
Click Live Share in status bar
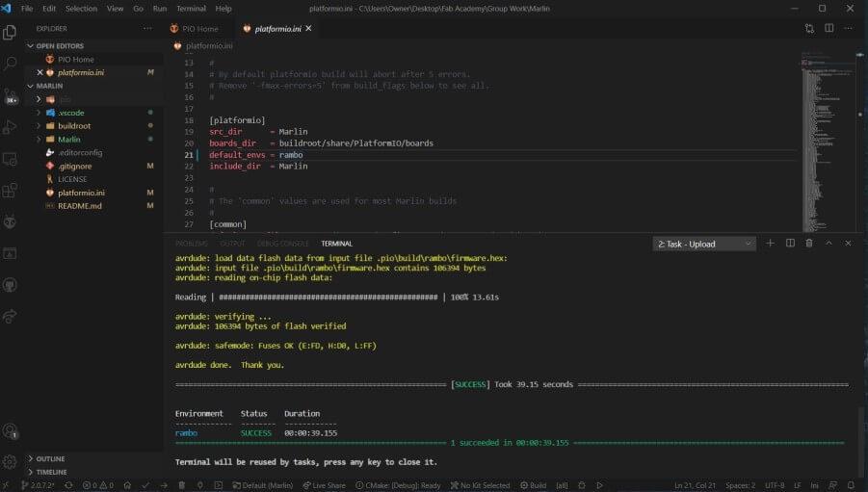pos(324,485)
